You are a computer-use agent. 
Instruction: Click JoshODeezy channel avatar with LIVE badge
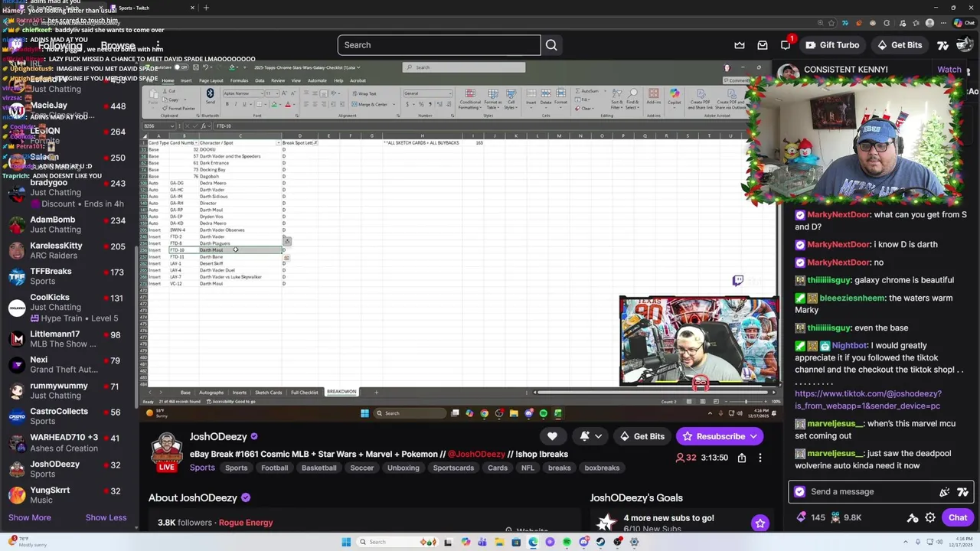167,452
